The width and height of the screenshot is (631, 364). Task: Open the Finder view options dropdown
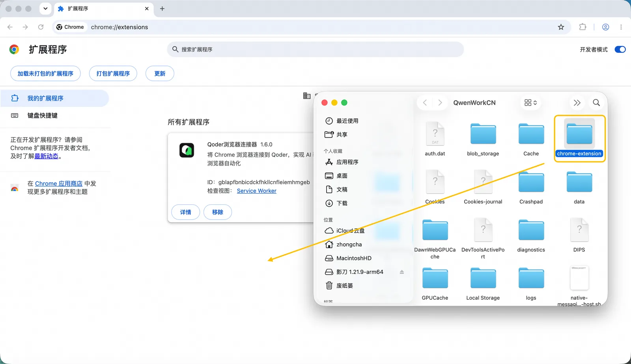[x=530, y=103]
